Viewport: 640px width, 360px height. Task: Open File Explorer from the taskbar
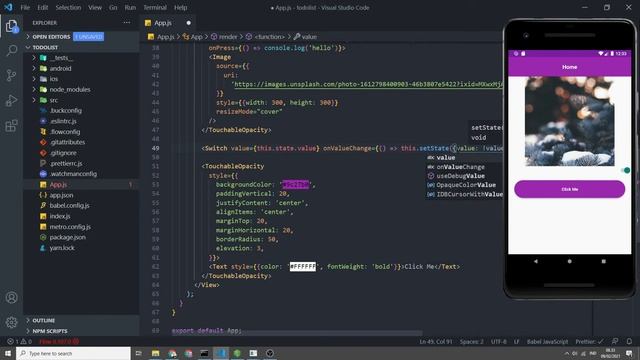coord(156,353)
